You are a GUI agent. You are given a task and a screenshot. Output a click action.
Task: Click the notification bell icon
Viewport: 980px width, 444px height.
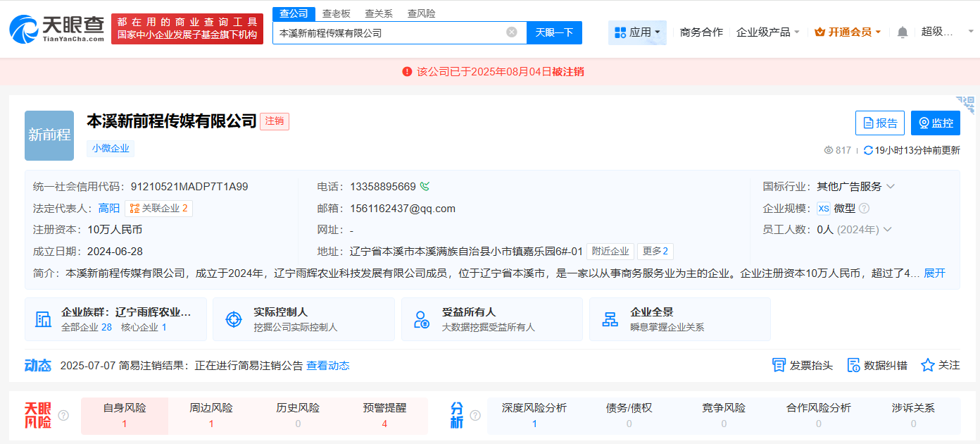point(903,32)
